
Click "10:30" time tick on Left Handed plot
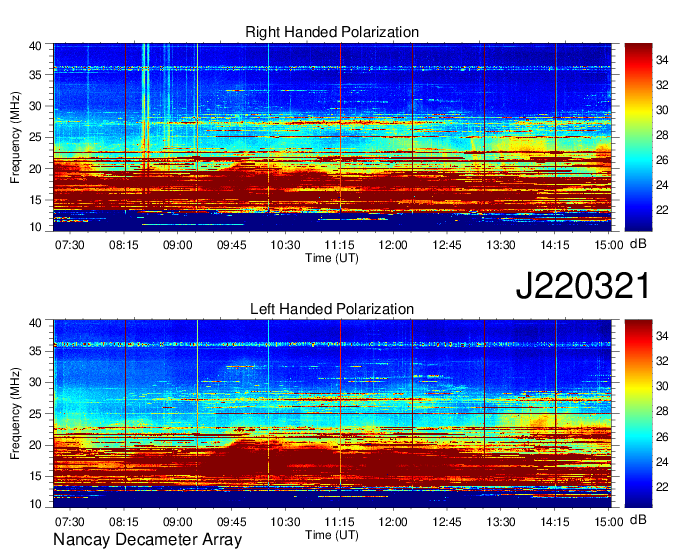coord(285,521)
